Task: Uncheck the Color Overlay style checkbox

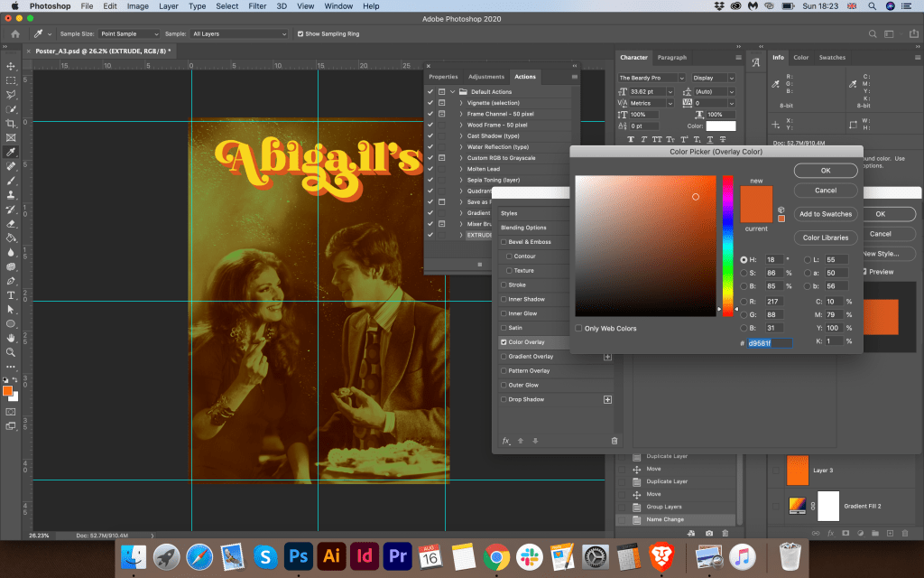Action: click(504, 342)
